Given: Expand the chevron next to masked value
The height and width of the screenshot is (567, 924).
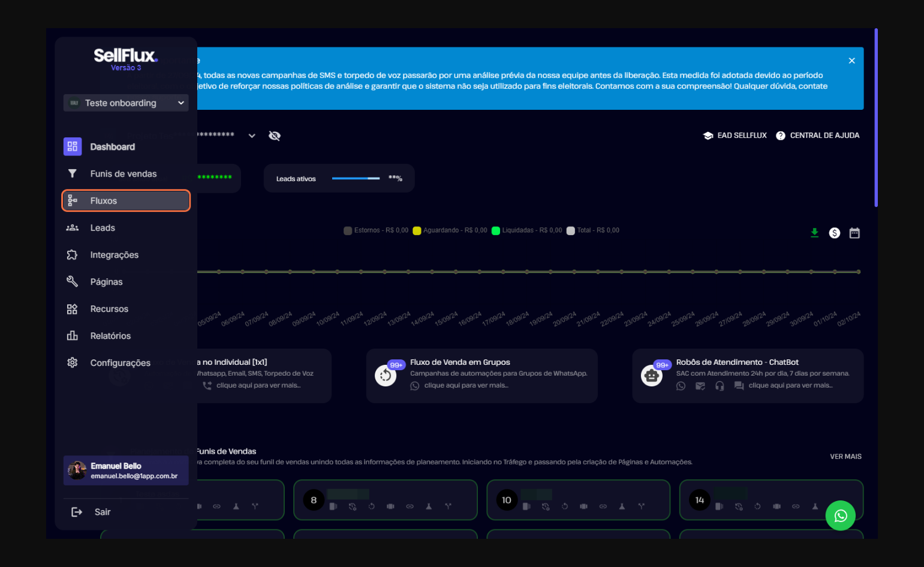Looking at the screenshot, I should point(252,136).
